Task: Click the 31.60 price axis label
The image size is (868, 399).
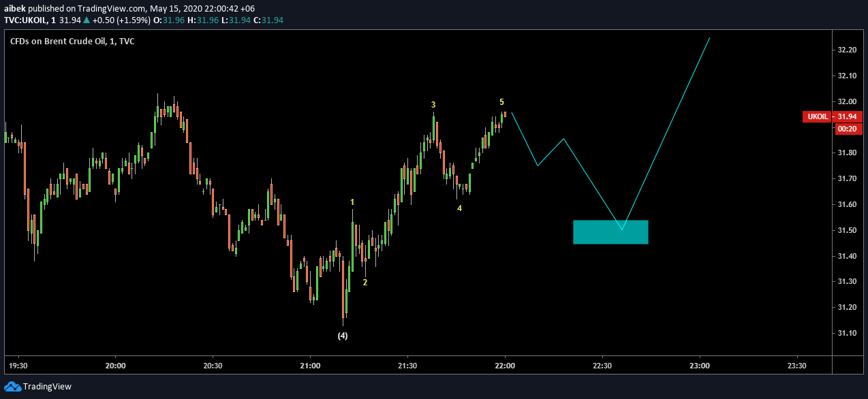Action: pyautogui.click(x=848, y=204)
